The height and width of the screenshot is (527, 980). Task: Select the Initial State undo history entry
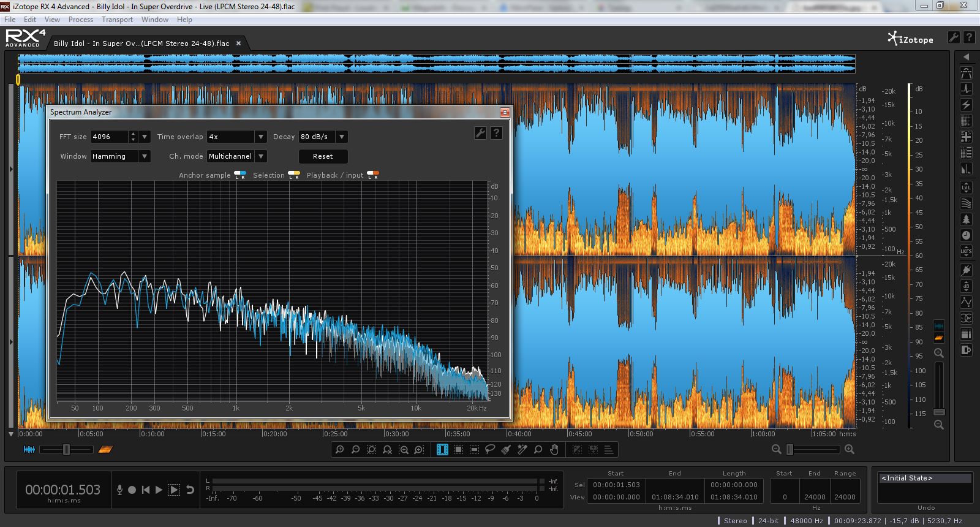pos(925,478)
